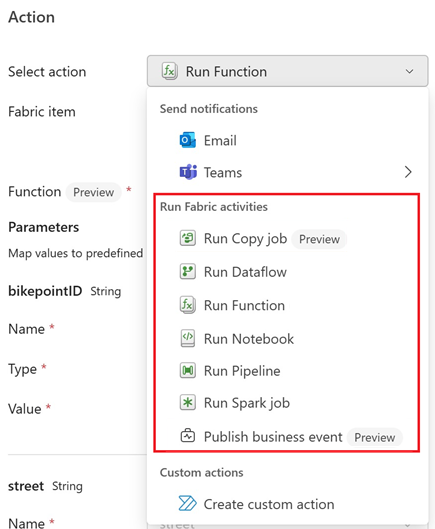
Task: Click the Fabric item label
Action: pyautogui.click(x=42, y=112)
